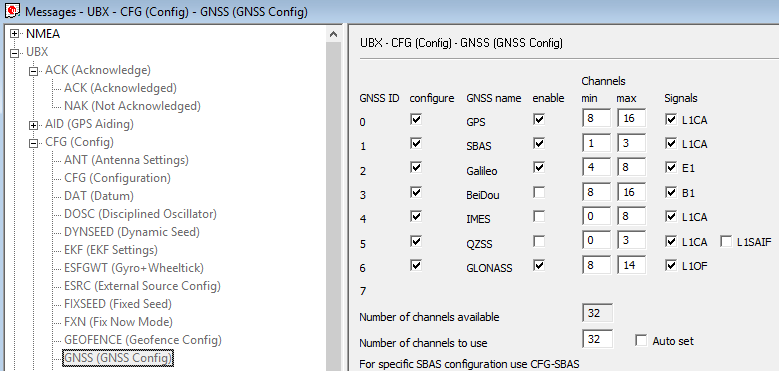779x371 pixels.
Task: Click BeiDou min channels field
Action: (596, 192)
